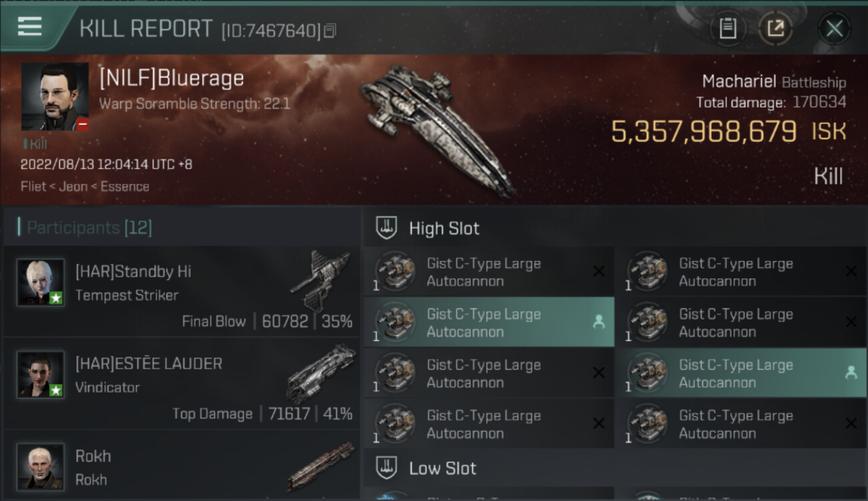The height and width of the screenshot is (501, 868).
Task: Close the kill report window
Action: tap(834, 29)
